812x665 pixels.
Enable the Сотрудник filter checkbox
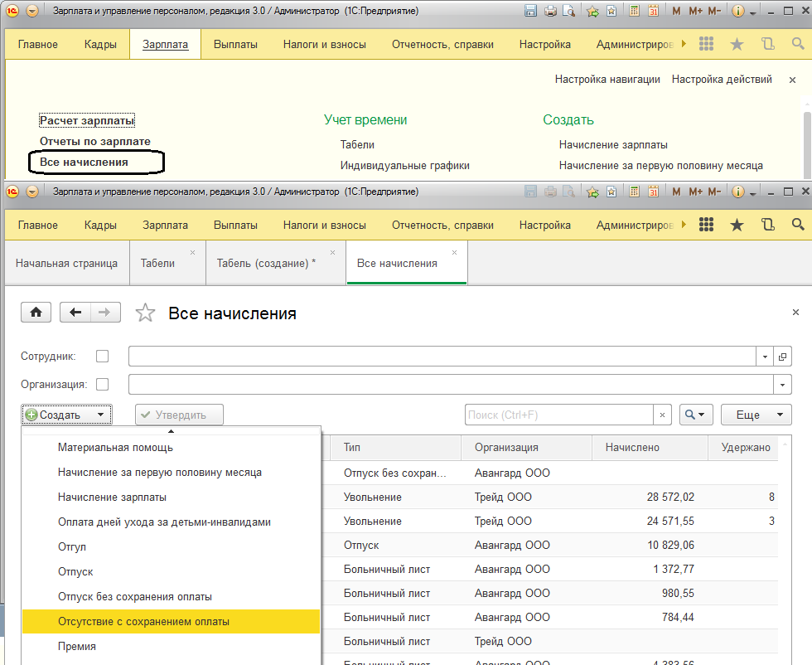pyautogui.click(x=103, y=357)
